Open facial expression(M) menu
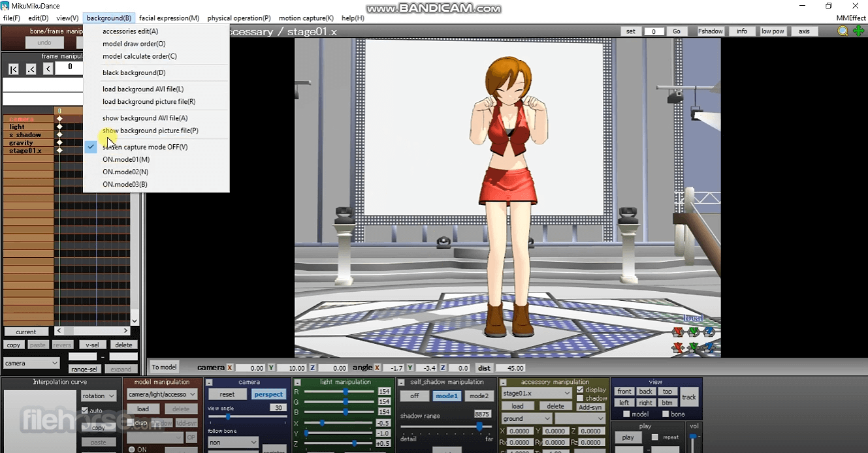Viewport: 868px width, 453px height. (169, 18)
